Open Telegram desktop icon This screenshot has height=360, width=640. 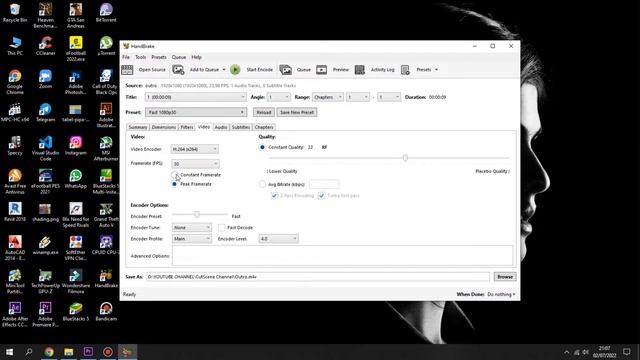click(x=45, y=109)
